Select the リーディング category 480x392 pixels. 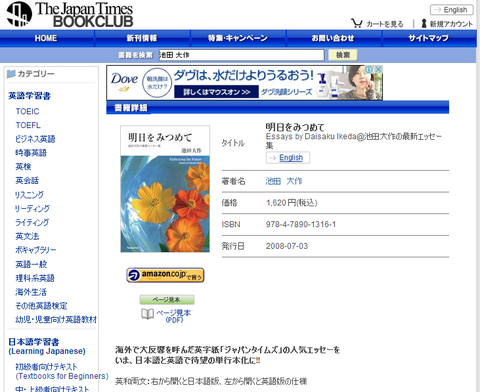(32, 209)
